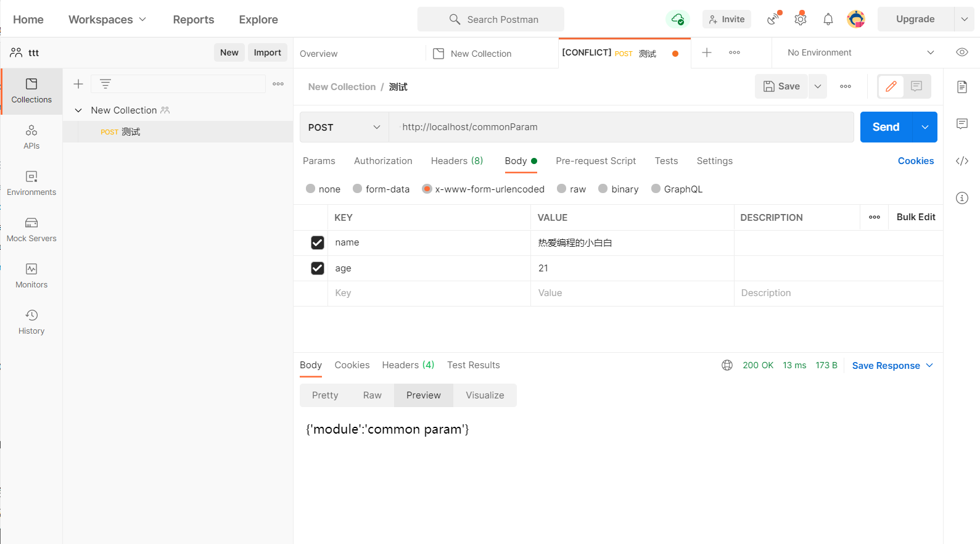Switch to the Params tab
The height and width of the screenshot is (544, 980).
click(x=319, y=161)
